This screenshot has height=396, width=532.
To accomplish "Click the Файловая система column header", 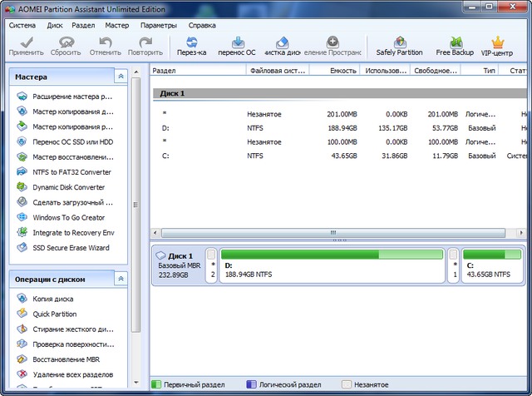I will 276,72.
